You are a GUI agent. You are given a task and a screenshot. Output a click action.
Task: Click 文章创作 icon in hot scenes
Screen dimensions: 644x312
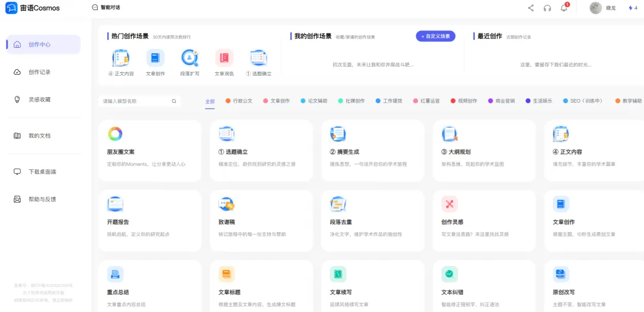155,58
